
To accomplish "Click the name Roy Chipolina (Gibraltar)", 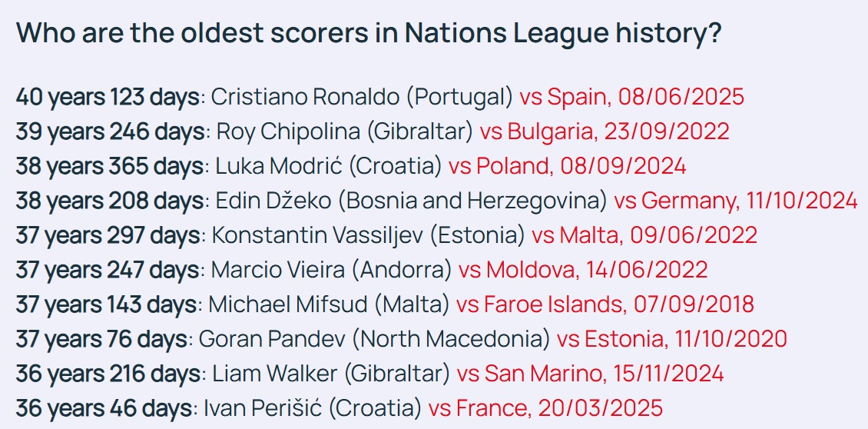I will [344, 131].
